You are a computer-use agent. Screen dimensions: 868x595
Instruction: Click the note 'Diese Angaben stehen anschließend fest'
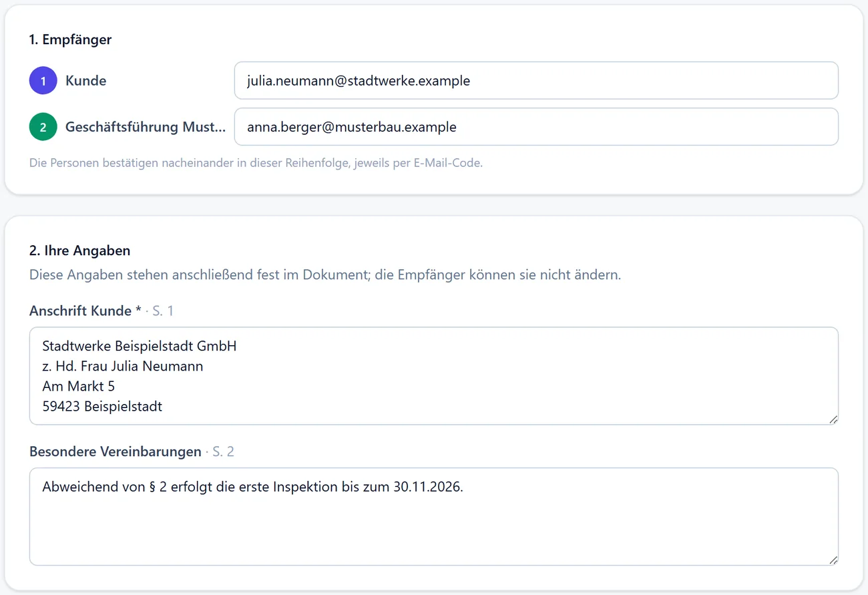[325, 274]
